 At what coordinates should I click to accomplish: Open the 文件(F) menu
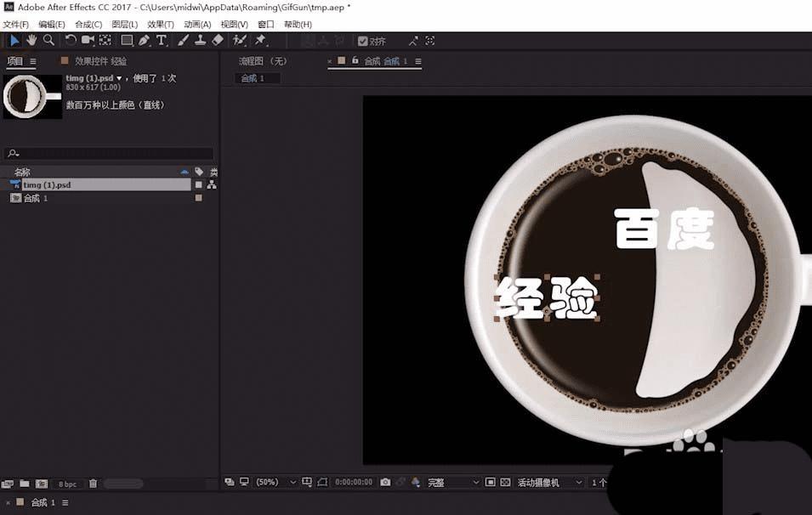coord(15,25)
